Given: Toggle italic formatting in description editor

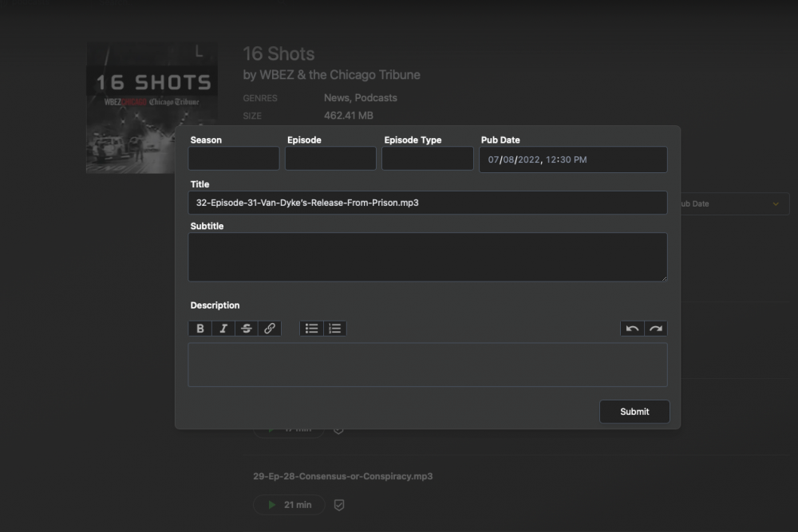Looking at the screenshot, I should [x=223, y=329].
